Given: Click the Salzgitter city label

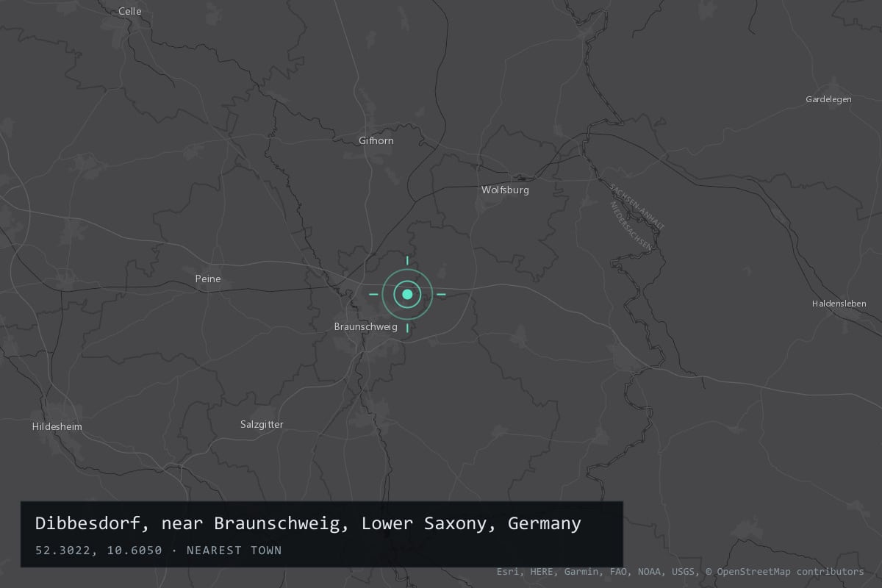Looking at the screenshot, I should click(262, 424).
